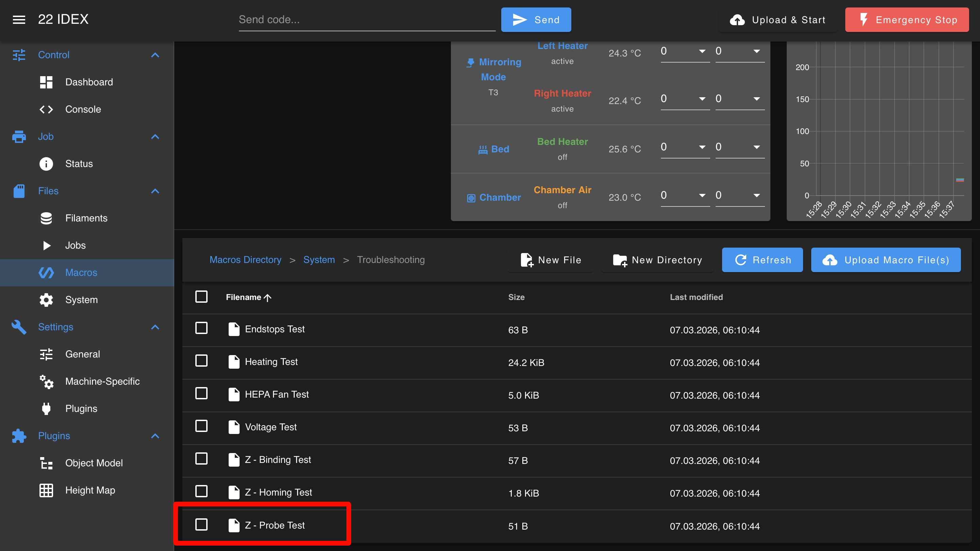Refresh the macro file list
This screenshot has width=980, height=551.
point(762,260)
